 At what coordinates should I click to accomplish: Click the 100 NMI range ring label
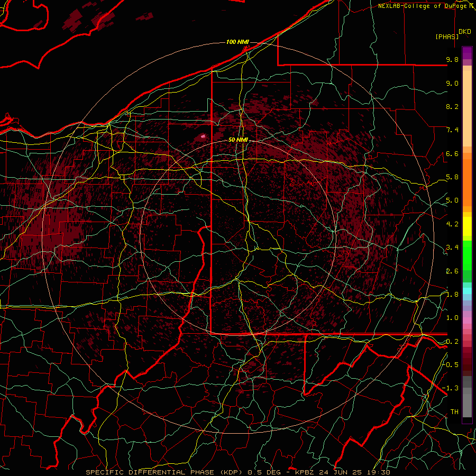(x=237, y=42)
